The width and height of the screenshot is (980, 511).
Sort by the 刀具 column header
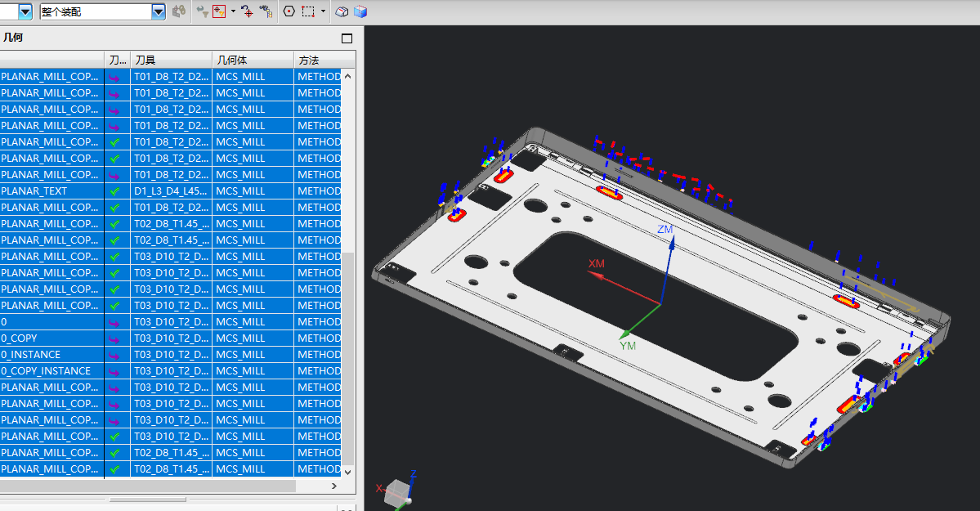coord(172,60)
